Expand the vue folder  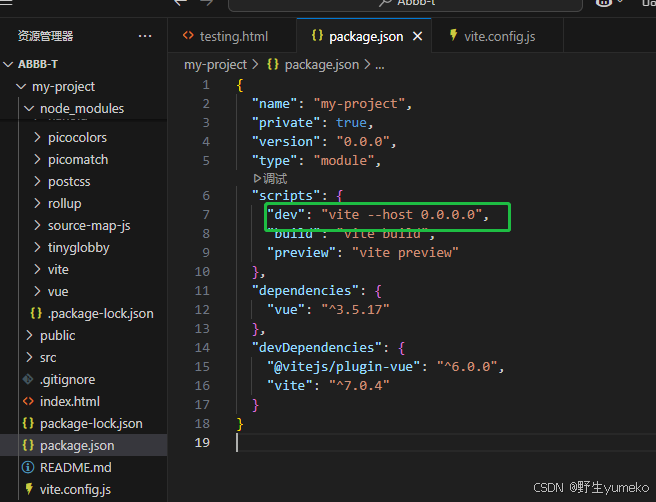tap(37, 291)
